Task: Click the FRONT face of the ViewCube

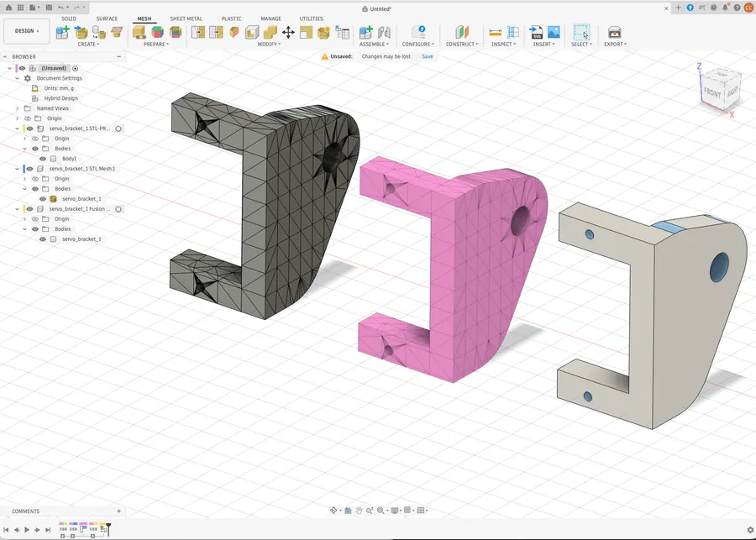Action: click(711, 92)
